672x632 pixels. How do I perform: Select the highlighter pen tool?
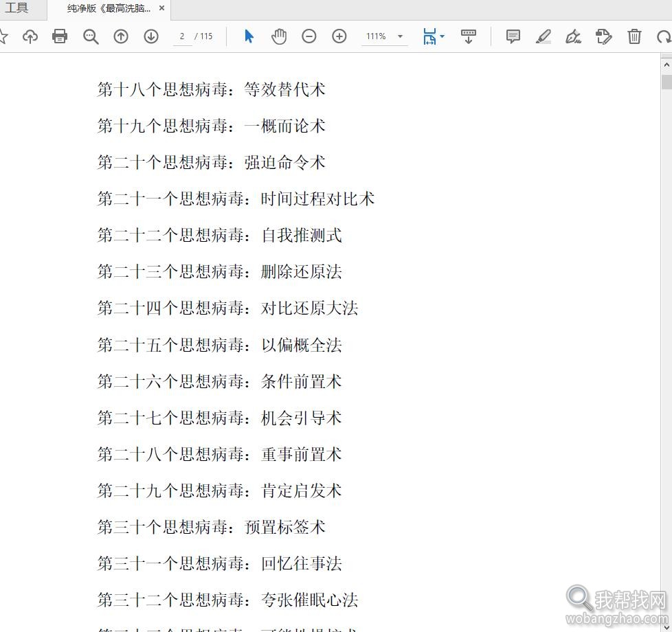pyautogui.click(x=544, y=36)
